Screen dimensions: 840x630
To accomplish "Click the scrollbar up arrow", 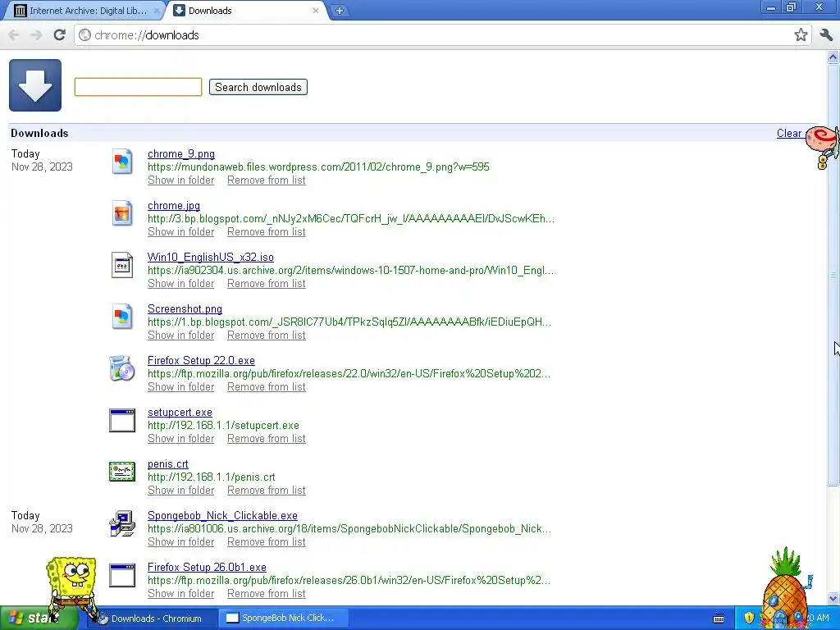I will [833, 57].
